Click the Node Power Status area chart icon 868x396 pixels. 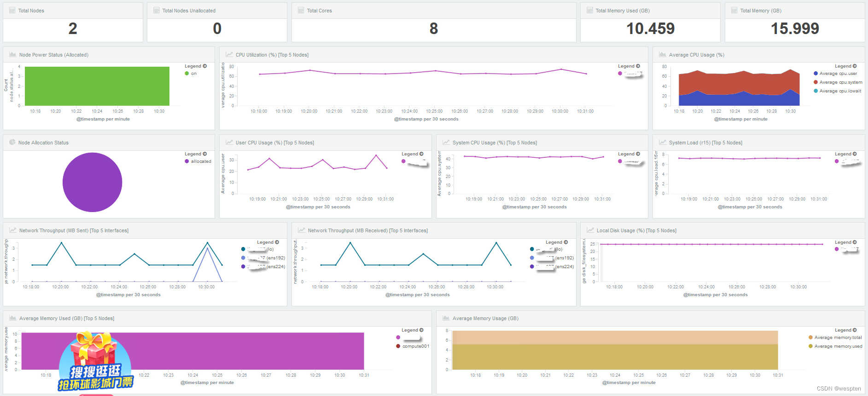point(12,55)
